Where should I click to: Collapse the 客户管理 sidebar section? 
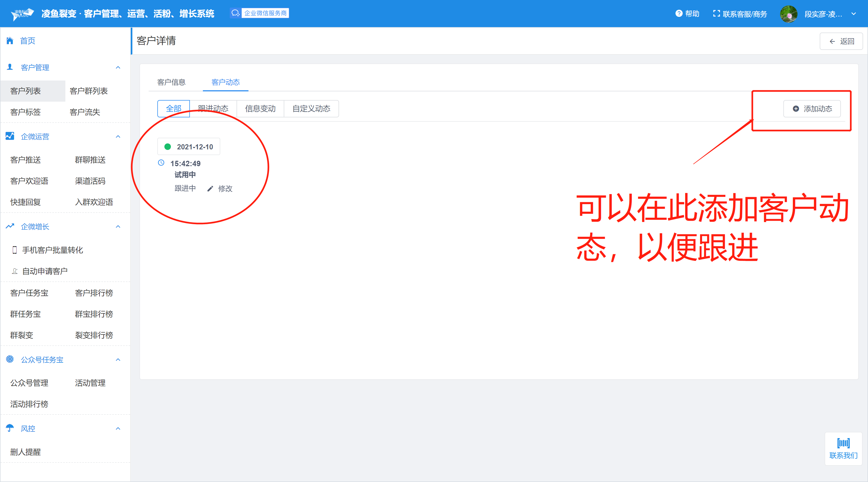(118, 67)
